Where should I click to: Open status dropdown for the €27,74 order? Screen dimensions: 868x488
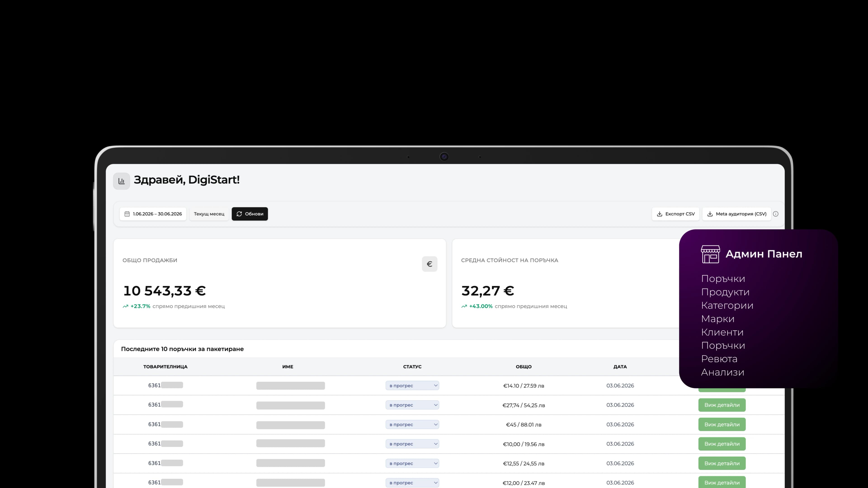pyautogui.click(x=412, y=405)
